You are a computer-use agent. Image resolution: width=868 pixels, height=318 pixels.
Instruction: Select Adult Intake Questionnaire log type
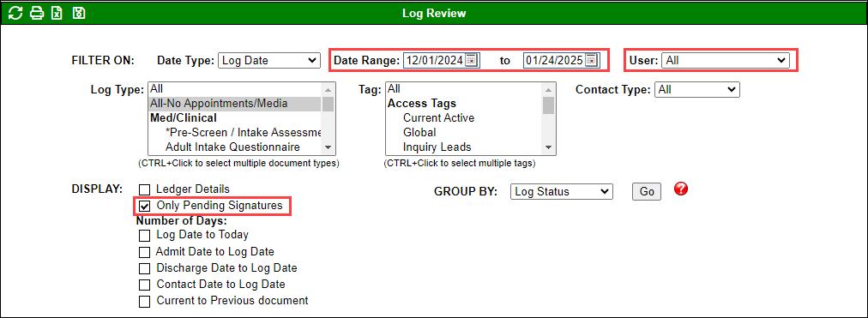pos(235,147)
